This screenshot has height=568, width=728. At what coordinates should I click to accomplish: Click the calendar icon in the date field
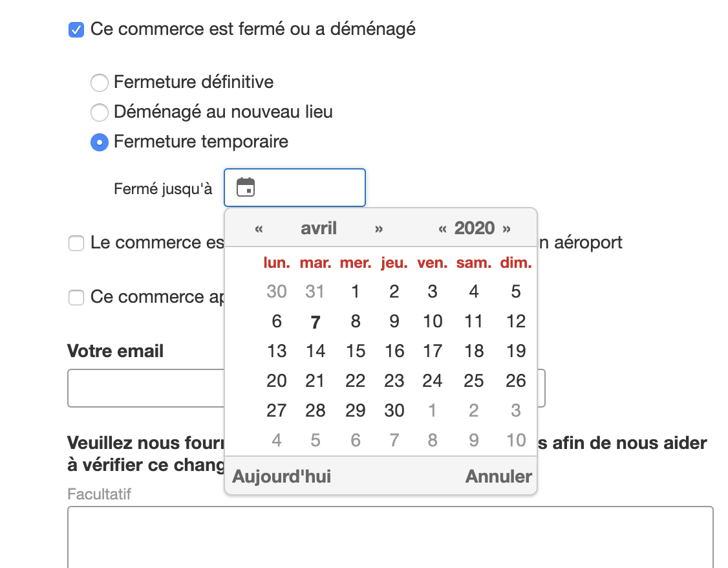click(246, 187)
